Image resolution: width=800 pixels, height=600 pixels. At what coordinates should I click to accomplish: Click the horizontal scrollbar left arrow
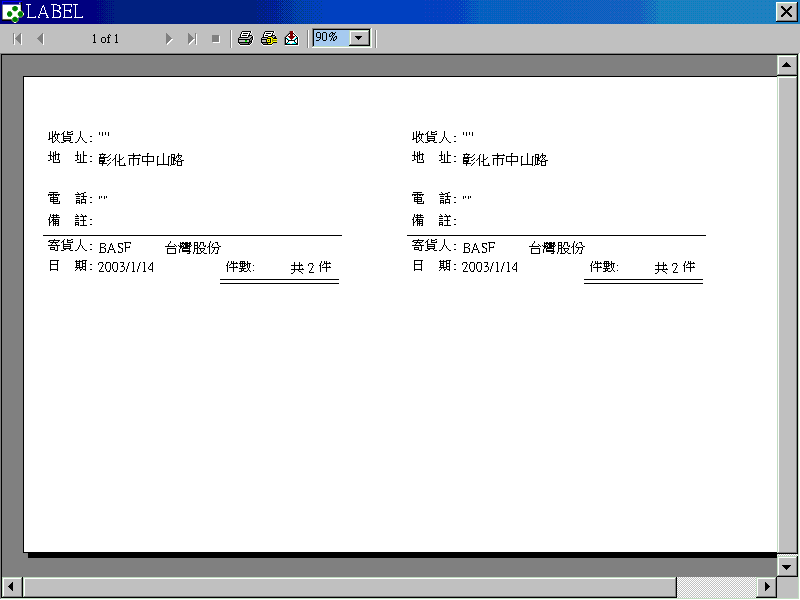(x=12, y=587)
